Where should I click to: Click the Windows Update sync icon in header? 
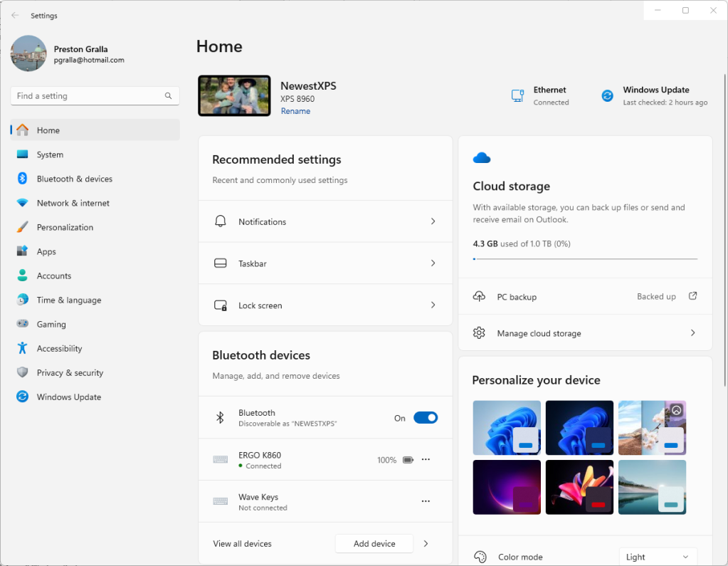(x=607, y=95)
